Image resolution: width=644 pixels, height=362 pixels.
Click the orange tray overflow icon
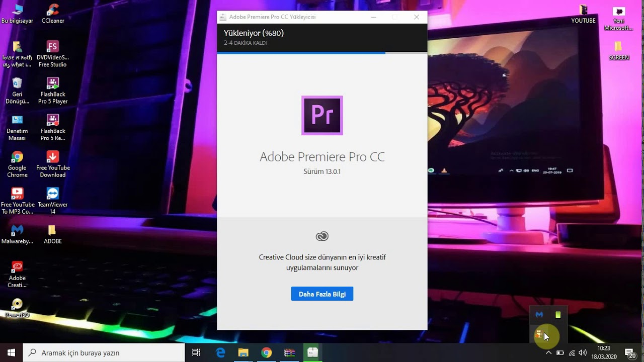[539, 333]
